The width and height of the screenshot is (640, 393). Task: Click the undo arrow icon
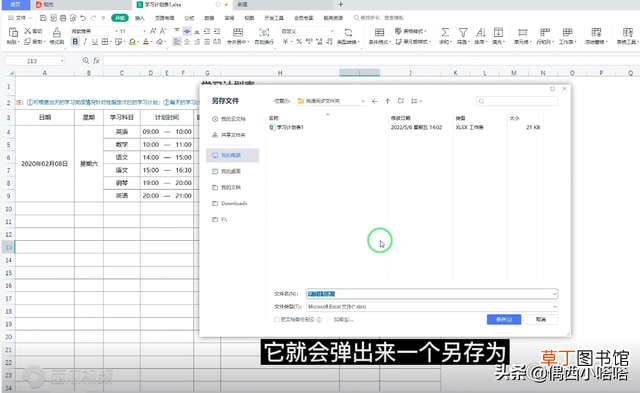[83, 18]
